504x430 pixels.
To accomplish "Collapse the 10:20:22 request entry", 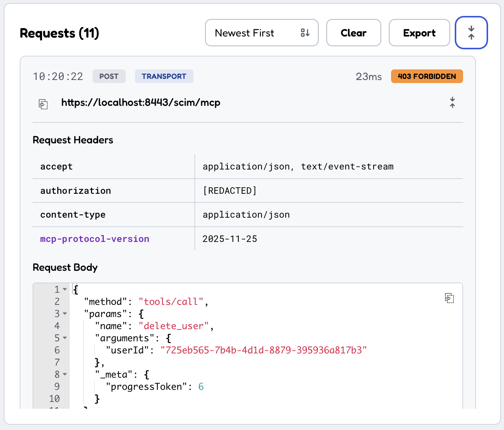I will [452, 102].
